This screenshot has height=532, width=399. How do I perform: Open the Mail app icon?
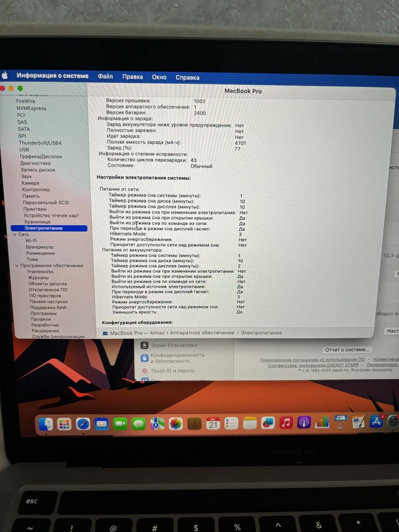102,424
